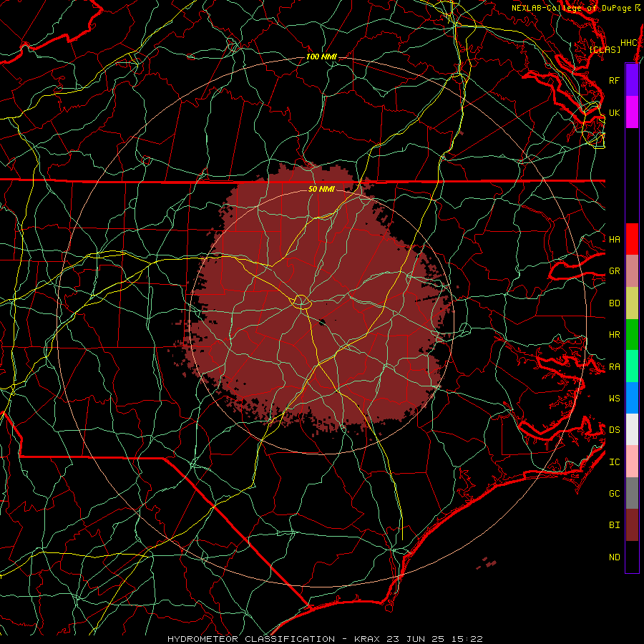Pick the mint green RA legend swatch
The width and height of the screenshot is (644, 644).
(632, 366)
